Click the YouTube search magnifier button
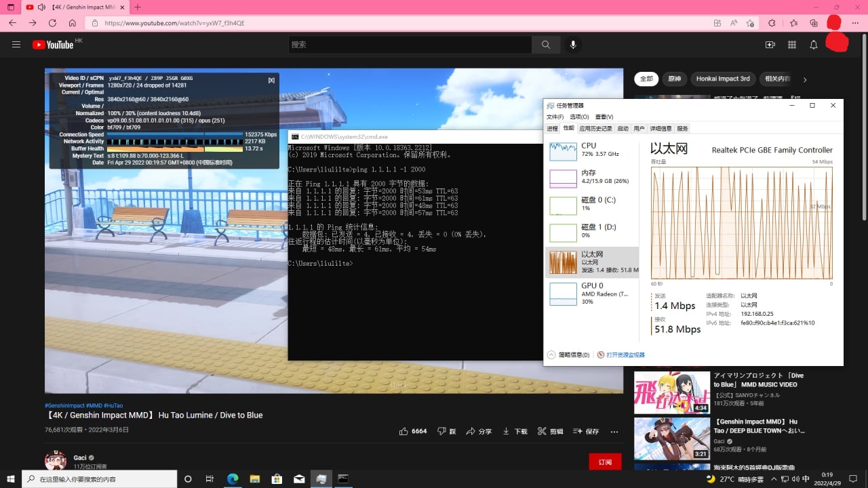This screenshot has width=868, height=488. click(546, 45)
